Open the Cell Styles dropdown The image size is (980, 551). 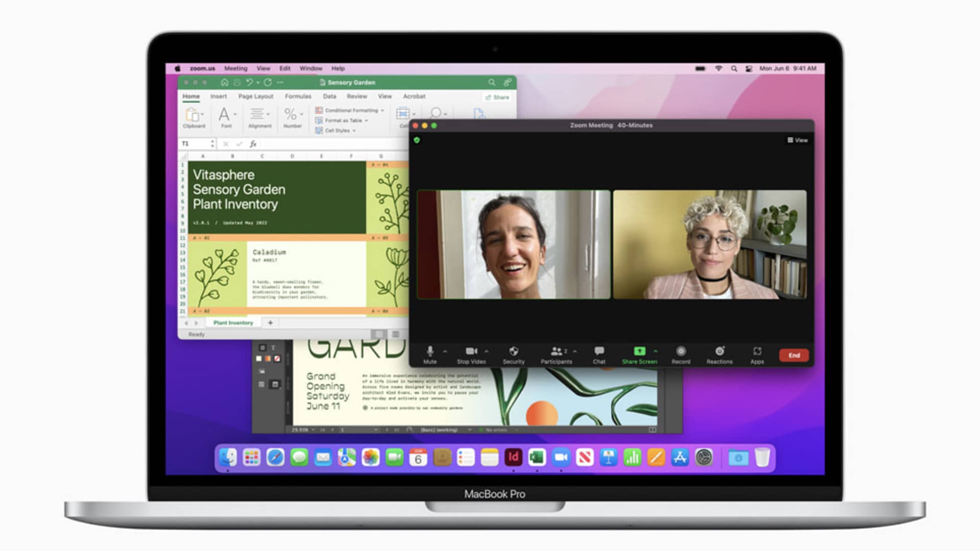point(335,131)
